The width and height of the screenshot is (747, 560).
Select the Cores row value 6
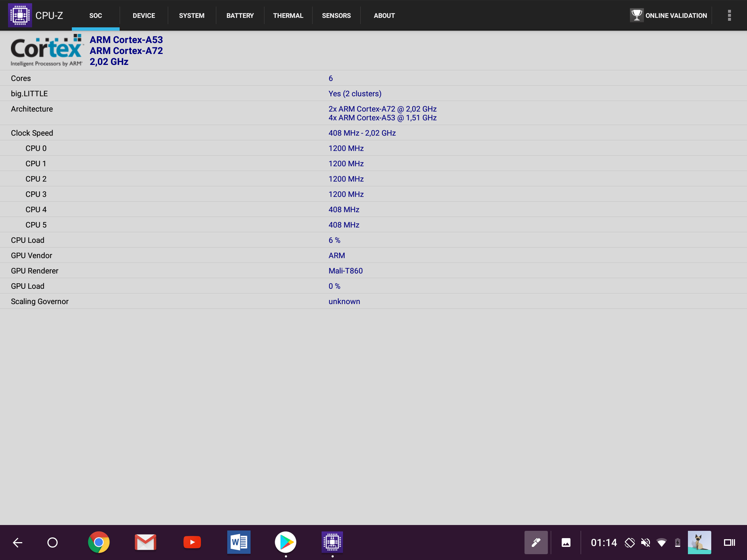coord(331,78)
